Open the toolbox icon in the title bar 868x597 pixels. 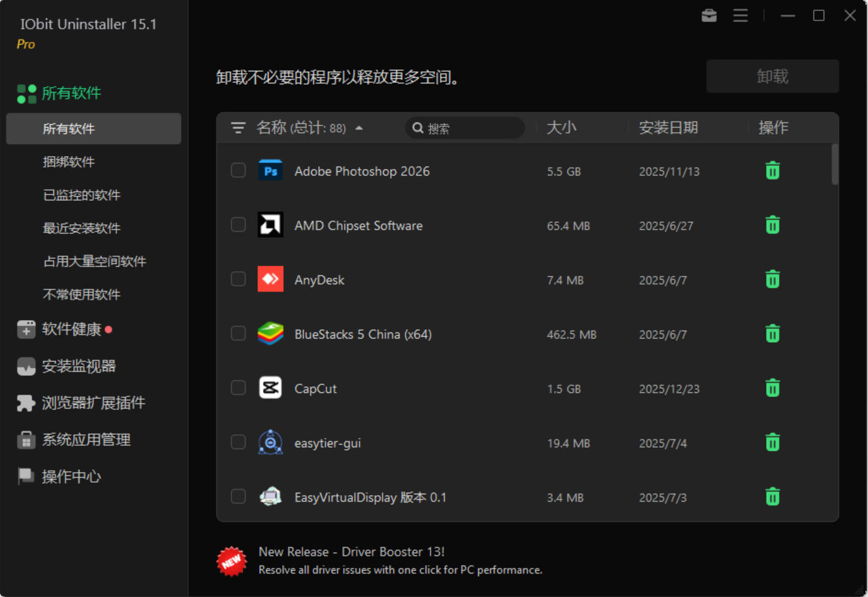click(709, 15)
